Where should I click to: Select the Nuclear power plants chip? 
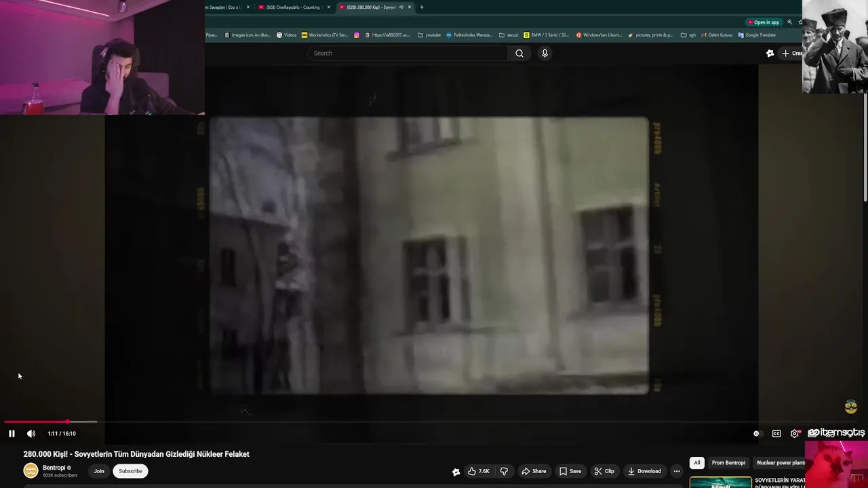(x=780, y=463)
